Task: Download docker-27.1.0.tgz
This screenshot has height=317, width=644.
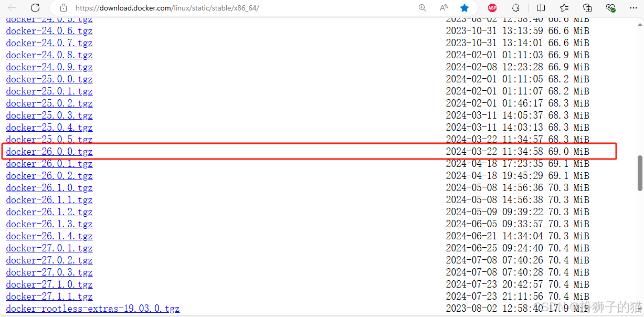Action: 49,284
